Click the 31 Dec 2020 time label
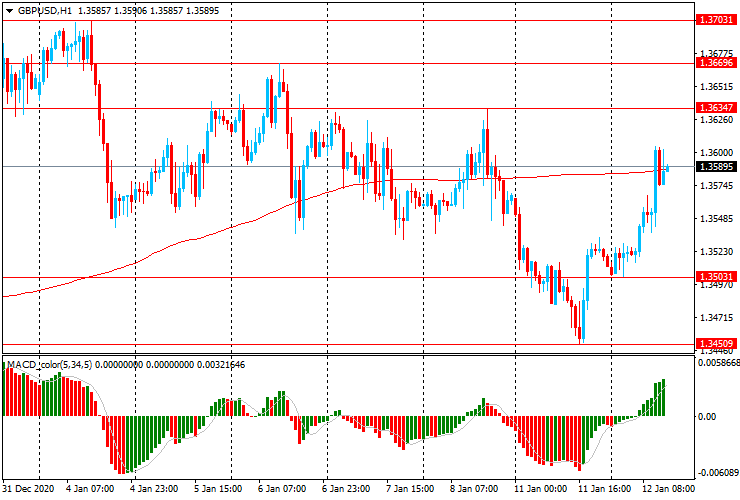The image size is (740, 500). click(x=27, y=489)
